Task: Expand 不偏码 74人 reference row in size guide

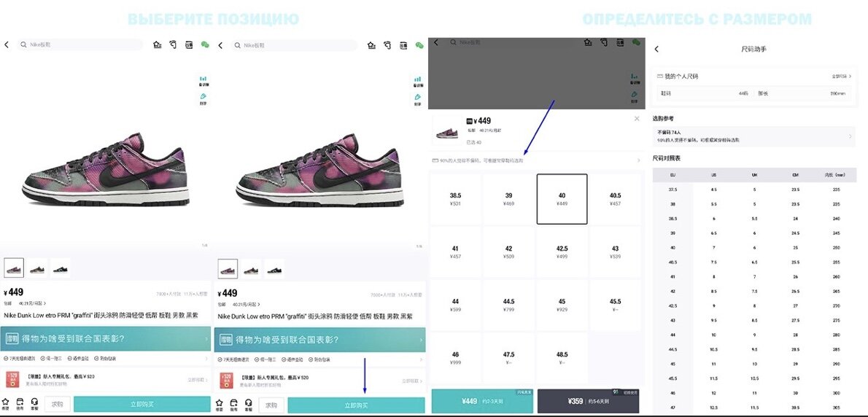Action: [754, 136]
